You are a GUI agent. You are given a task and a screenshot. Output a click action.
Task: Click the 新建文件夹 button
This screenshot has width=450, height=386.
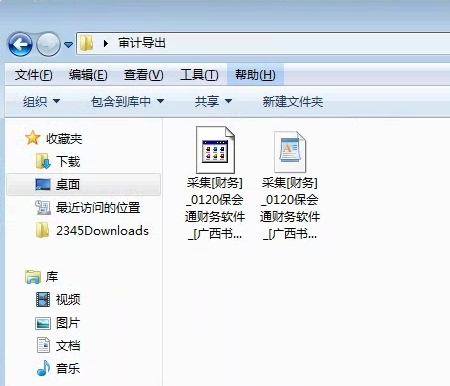pyautogui.click(x=293, y=101)
